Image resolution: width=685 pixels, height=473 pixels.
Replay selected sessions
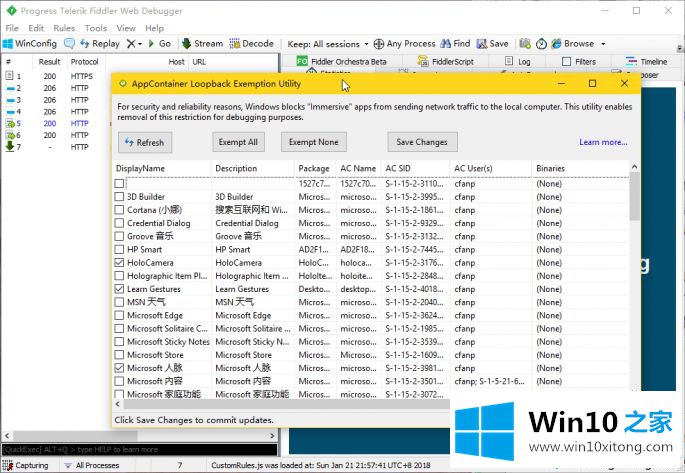coord(100,44)
